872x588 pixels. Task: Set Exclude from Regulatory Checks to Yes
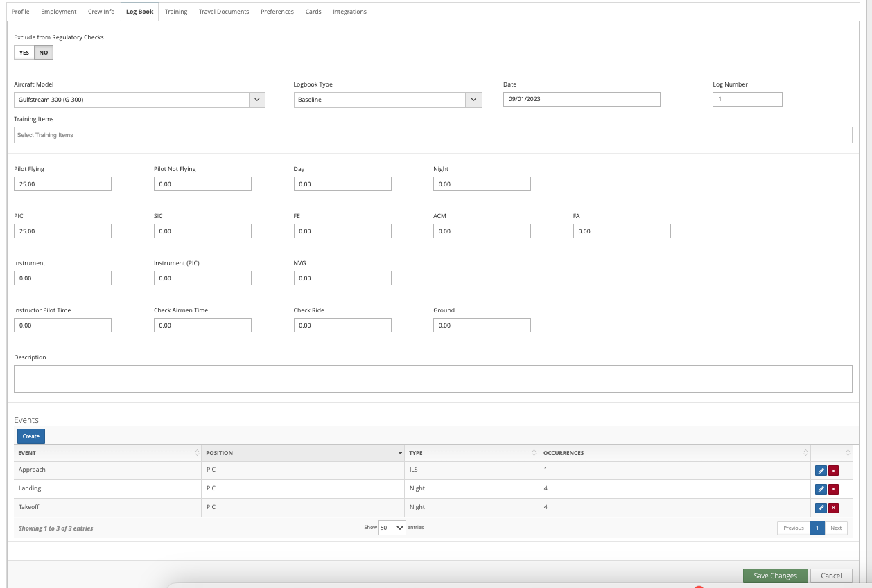click(24, 53)
